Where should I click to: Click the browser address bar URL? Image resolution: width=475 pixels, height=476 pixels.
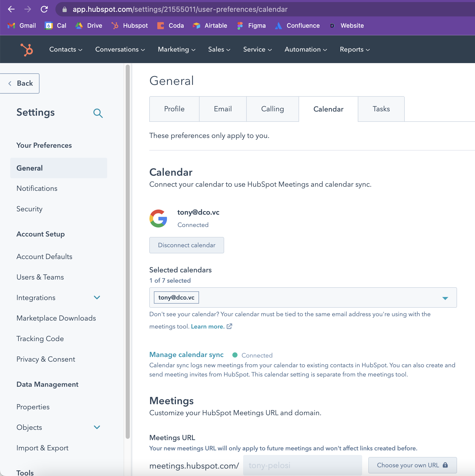pos(180,9)
